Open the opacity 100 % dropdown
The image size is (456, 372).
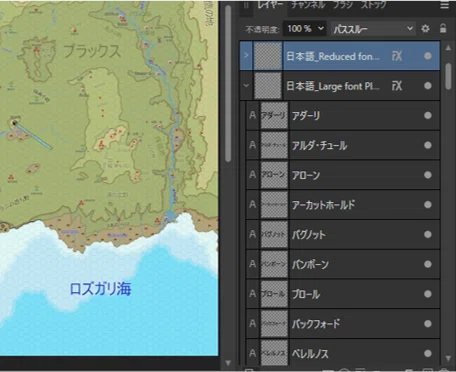click(x=305, y=29)
